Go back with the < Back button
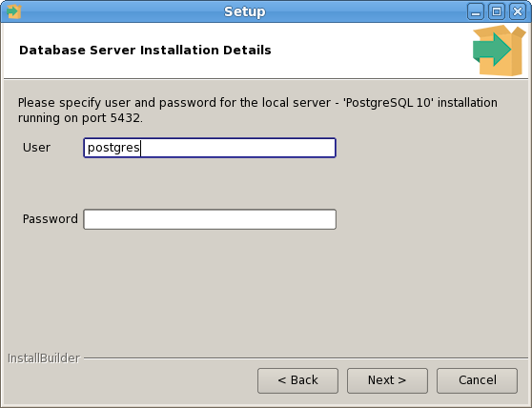Image resolution: width=532 pixels, height=408 pixels. coord(297,380)
